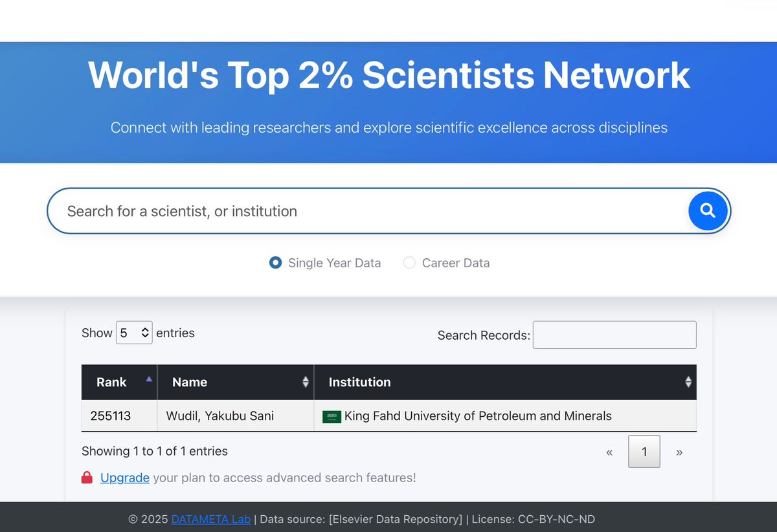Sort the table by Institution column

click(505, 382)
